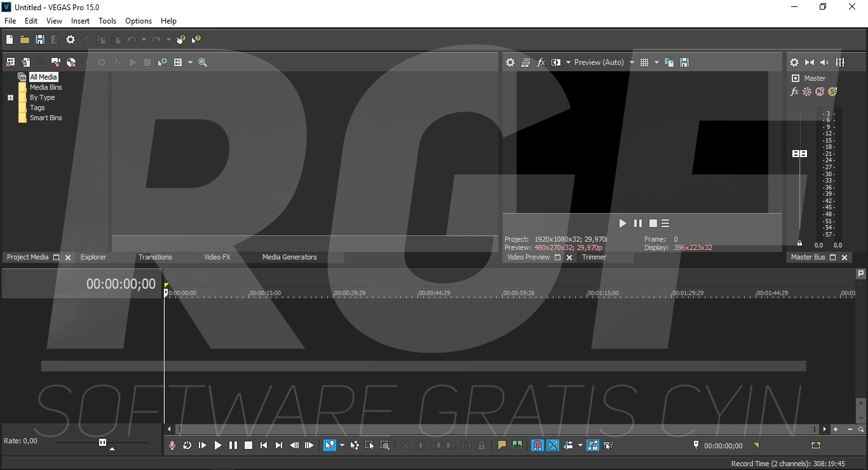Select the Media Bins folder

46,87
